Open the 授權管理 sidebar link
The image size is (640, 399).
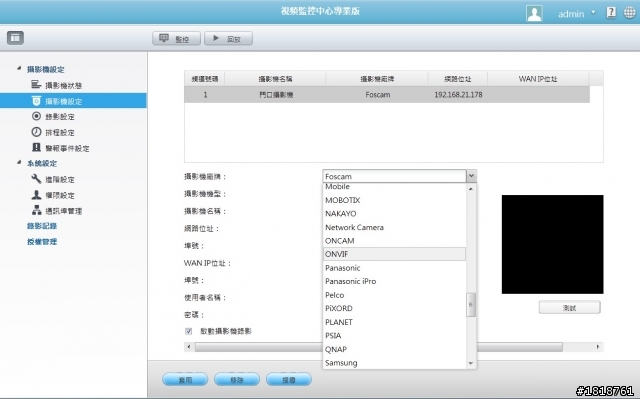tap(42, 242)
